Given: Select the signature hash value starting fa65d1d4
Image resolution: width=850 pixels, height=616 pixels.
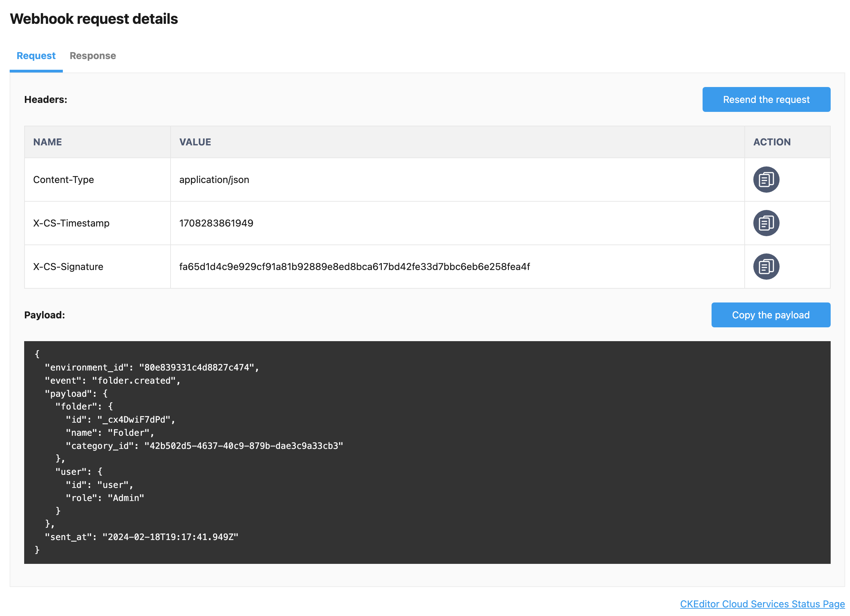Looking at the screenshot, I should pos(355,267).
